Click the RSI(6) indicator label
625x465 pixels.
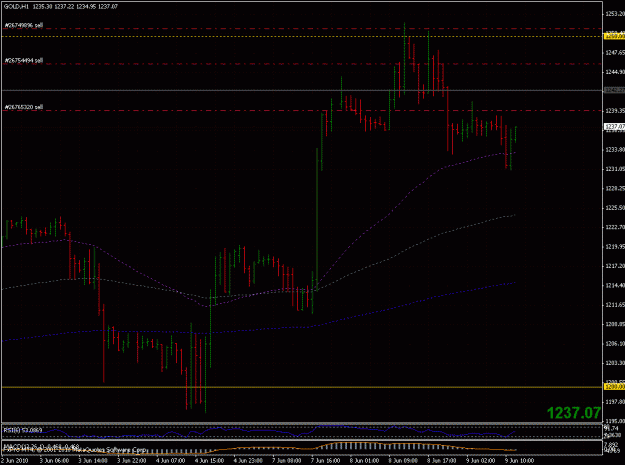[x=23, y=430]
